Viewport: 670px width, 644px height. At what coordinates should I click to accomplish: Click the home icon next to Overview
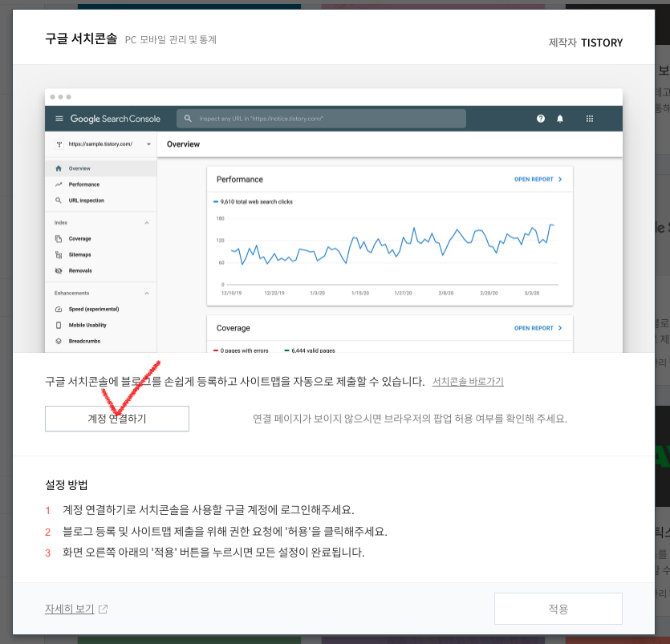pyautogui.click(x=59, y=168)
